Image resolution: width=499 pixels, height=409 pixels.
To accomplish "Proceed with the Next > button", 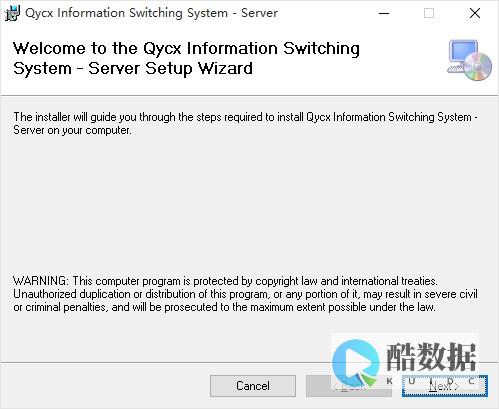I will pos(445,386).
